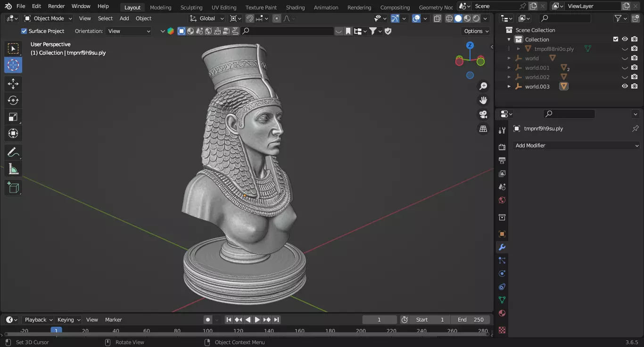Jump to the end frame

point(276,320)
